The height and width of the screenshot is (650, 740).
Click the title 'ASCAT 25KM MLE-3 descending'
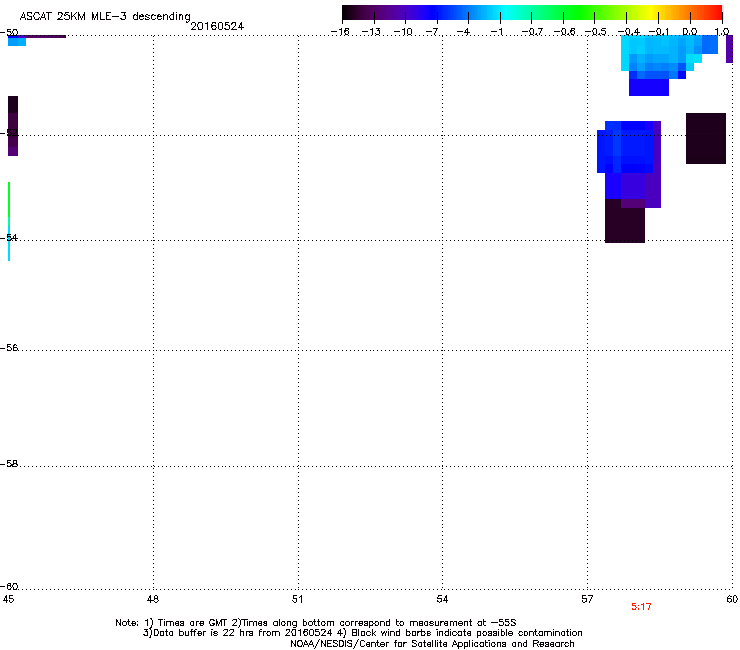(x=105, y=16)
